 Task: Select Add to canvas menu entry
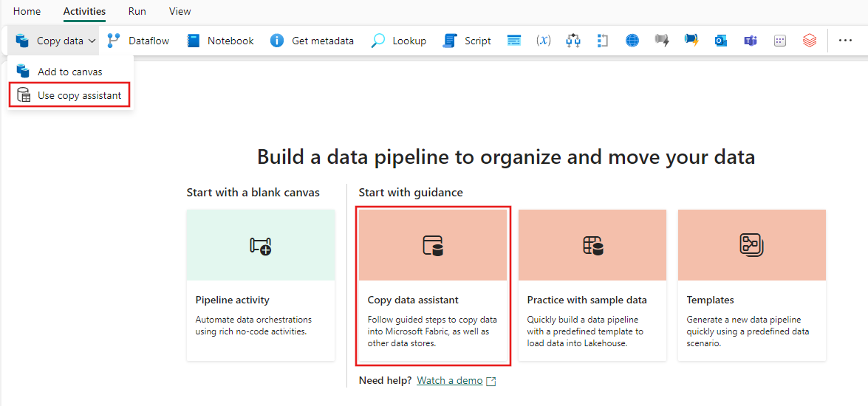69,72
